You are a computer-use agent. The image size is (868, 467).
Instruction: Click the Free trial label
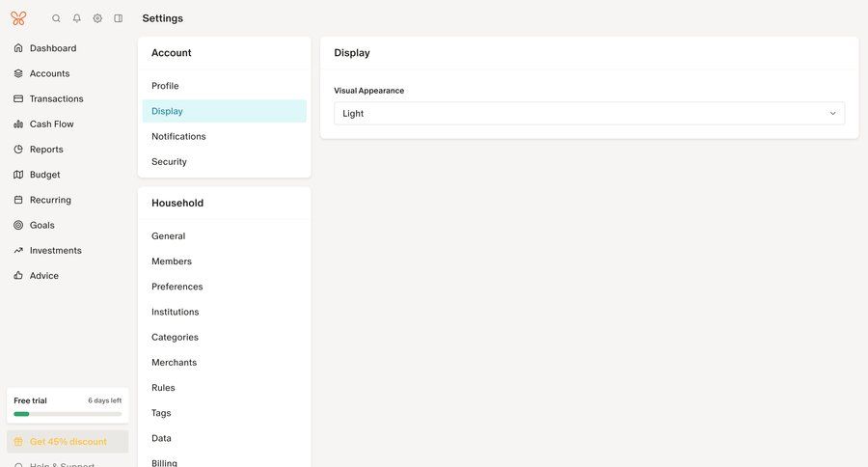31,400
